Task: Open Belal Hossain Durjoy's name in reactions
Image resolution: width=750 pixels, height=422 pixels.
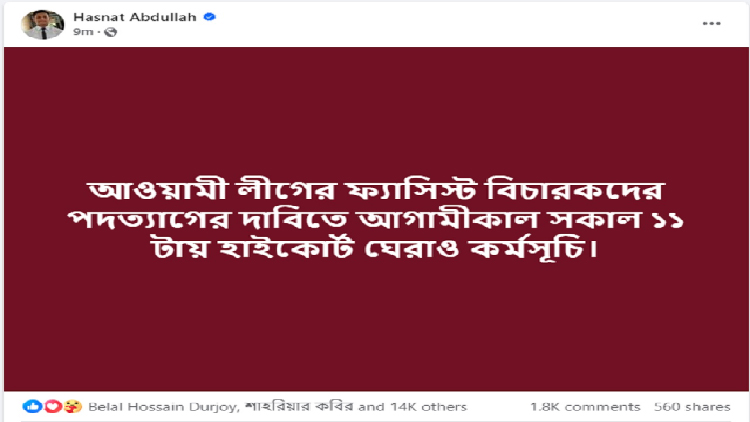Action: coord(145,407)
